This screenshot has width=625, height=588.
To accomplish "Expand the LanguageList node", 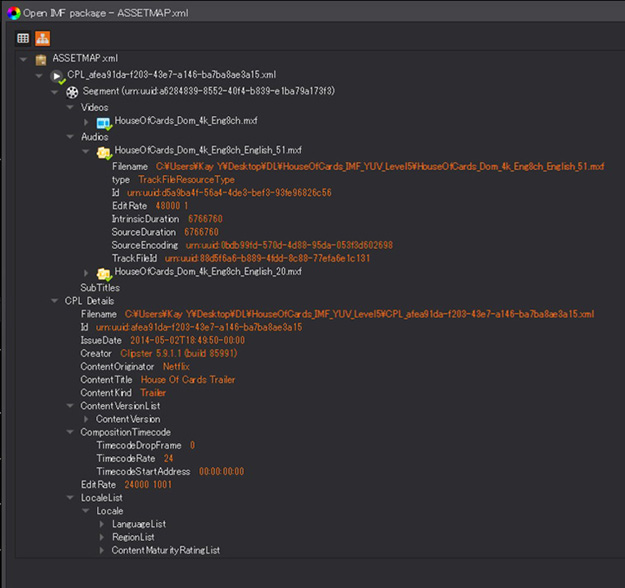I will [102, 524].
